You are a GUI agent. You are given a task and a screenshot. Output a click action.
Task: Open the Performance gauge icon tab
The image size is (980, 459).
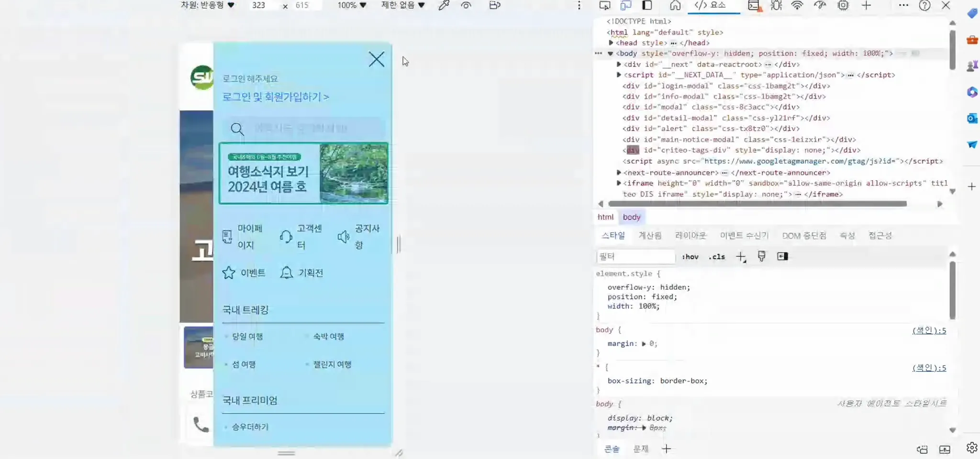pos(820,5)
